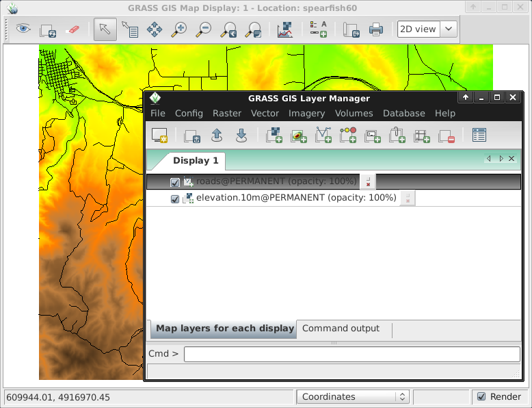Click the Display map eye icon
Image resolution: width=532 pixels, height=408 pixels.
tap(24, 29)
